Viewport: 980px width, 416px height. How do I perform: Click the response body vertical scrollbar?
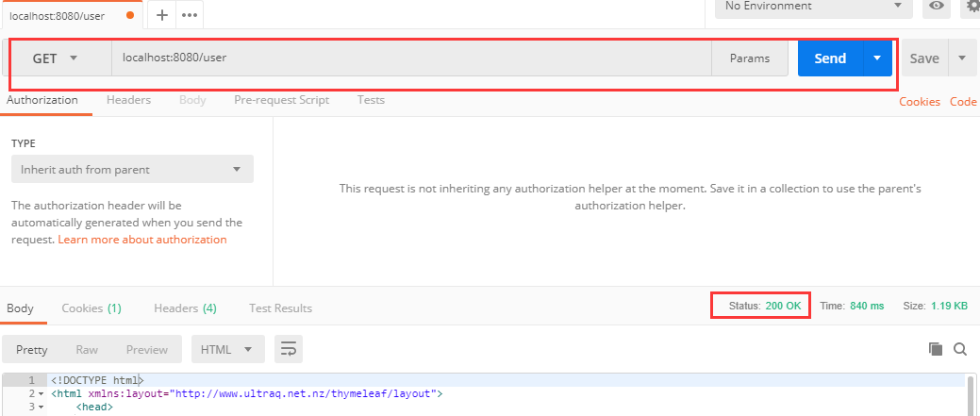[x=971, y=395]
